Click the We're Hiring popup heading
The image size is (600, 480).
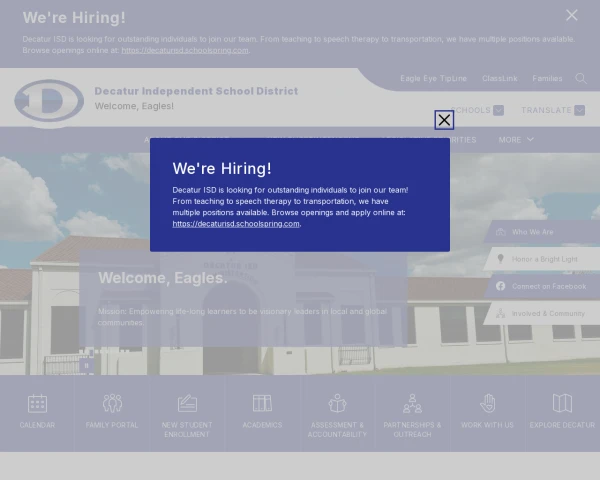click(x=222, y=169)
